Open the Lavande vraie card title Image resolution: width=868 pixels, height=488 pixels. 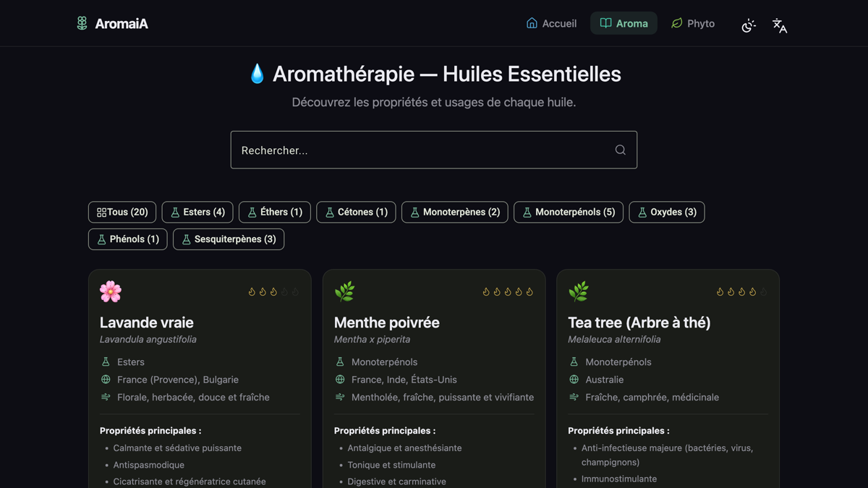click(147, 322)
